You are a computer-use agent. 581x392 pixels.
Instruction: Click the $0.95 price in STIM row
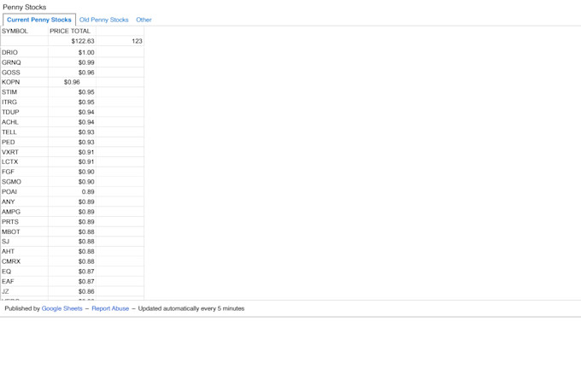[72, 92]
